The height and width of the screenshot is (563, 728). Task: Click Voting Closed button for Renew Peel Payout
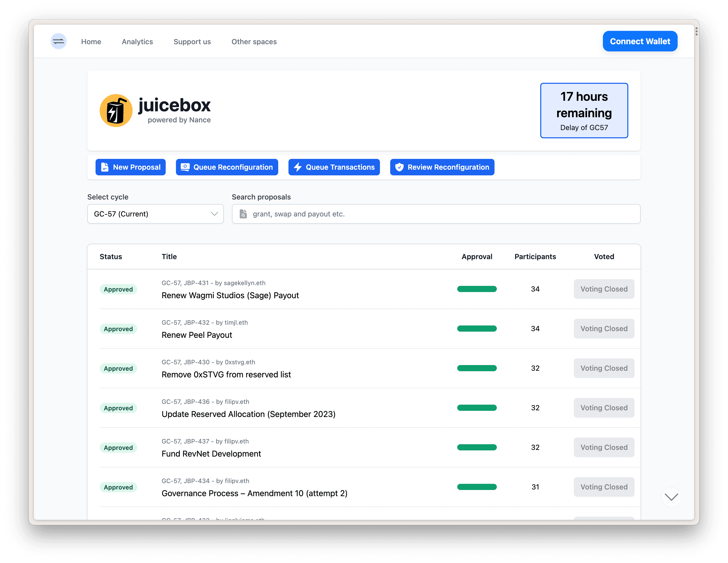[604, 329]
